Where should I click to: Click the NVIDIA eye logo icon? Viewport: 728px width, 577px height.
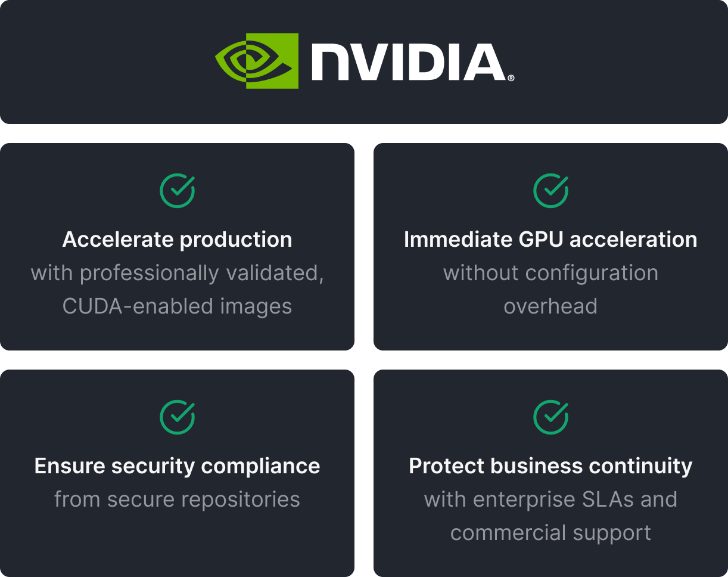pyautogui.click(x=257, y=61)
